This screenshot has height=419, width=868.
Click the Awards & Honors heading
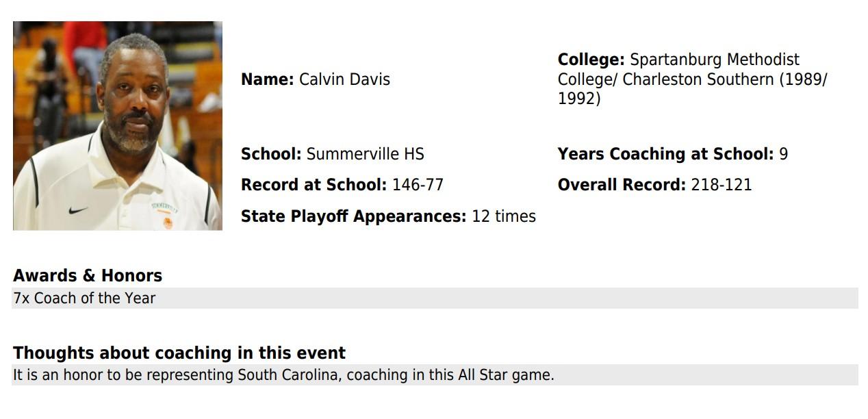coord(88,276)
